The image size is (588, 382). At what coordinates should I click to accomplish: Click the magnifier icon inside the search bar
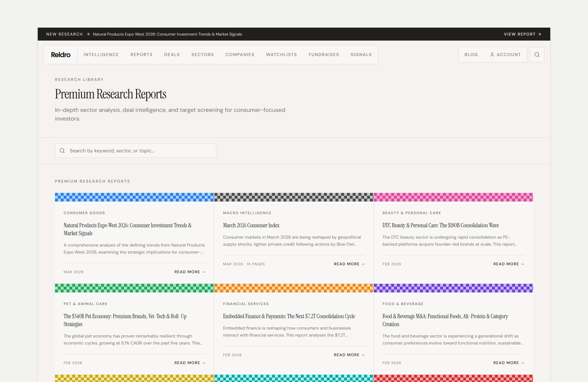[x=62, y=151]
